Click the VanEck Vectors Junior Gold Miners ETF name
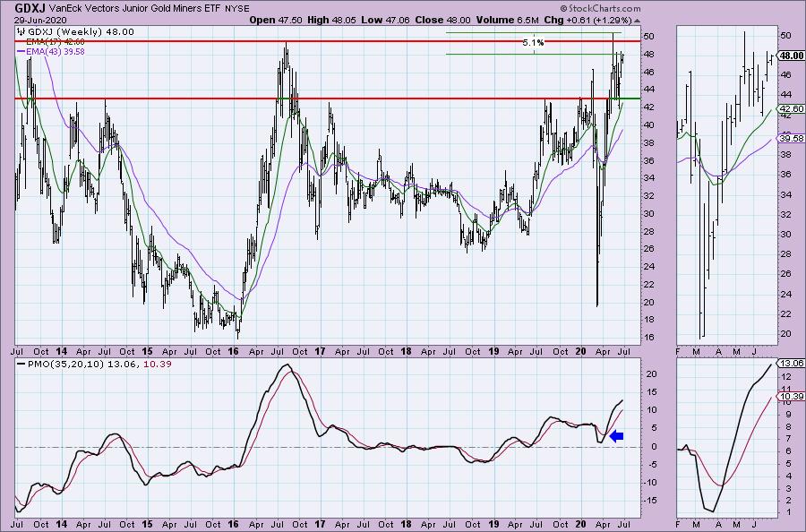 click(134, 9)
